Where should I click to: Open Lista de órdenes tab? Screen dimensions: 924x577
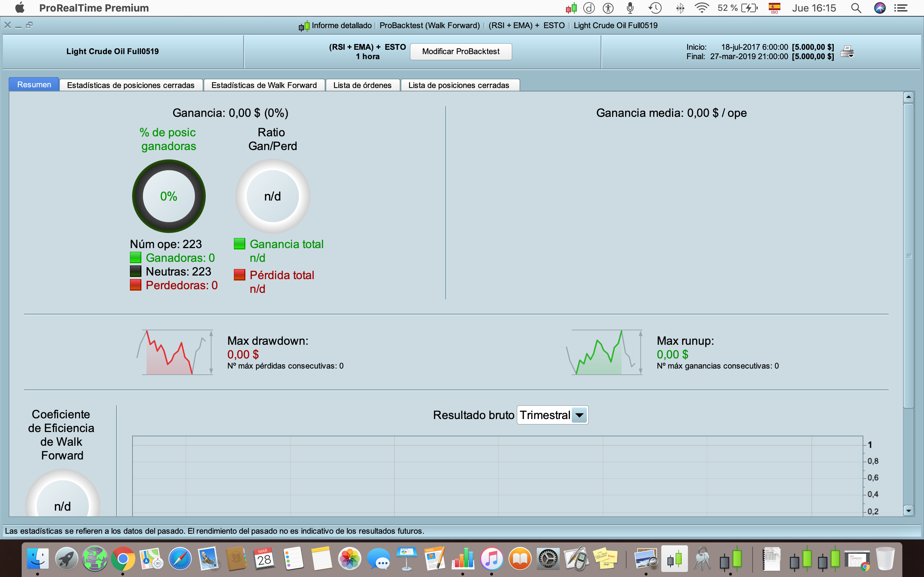click(x=362, y=85)
